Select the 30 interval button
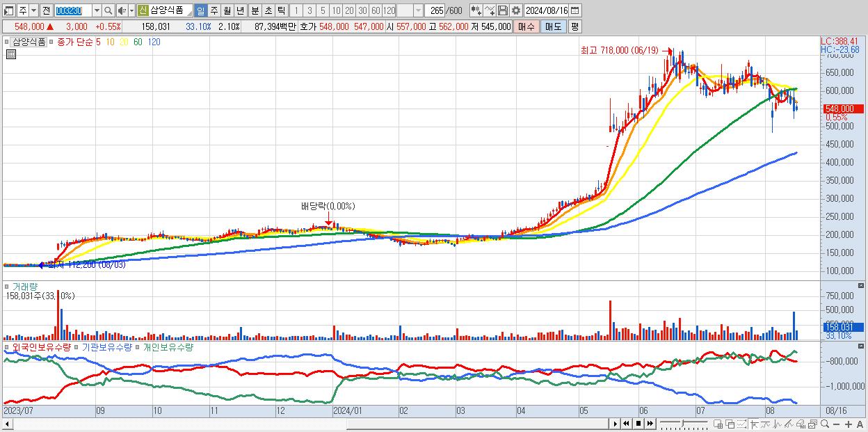Viewport: 868px width, 432px height. (362, 10)
